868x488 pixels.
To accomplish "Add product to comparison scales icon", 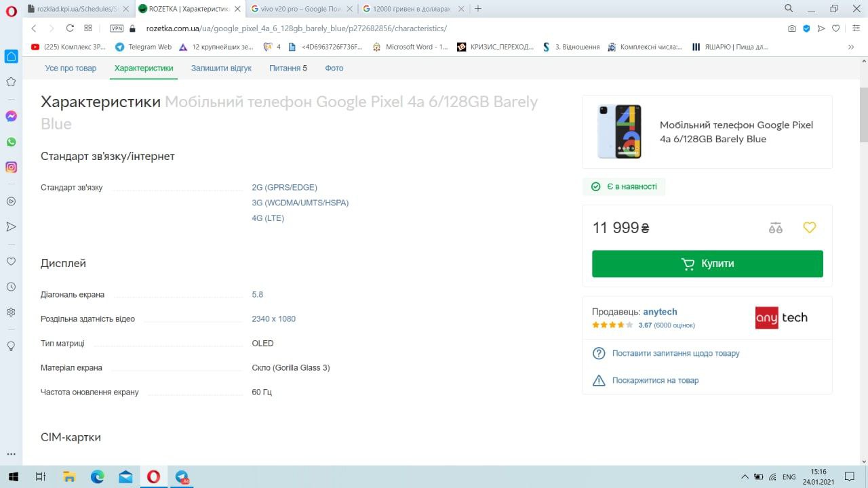I will pos(776,228).
